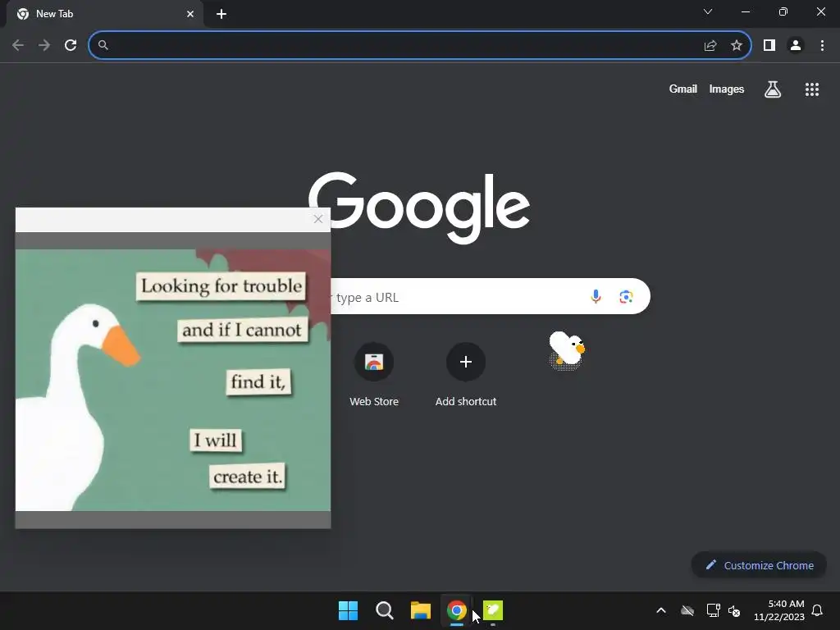Open File Explorer from the taskbar

[x=421, y=610]
